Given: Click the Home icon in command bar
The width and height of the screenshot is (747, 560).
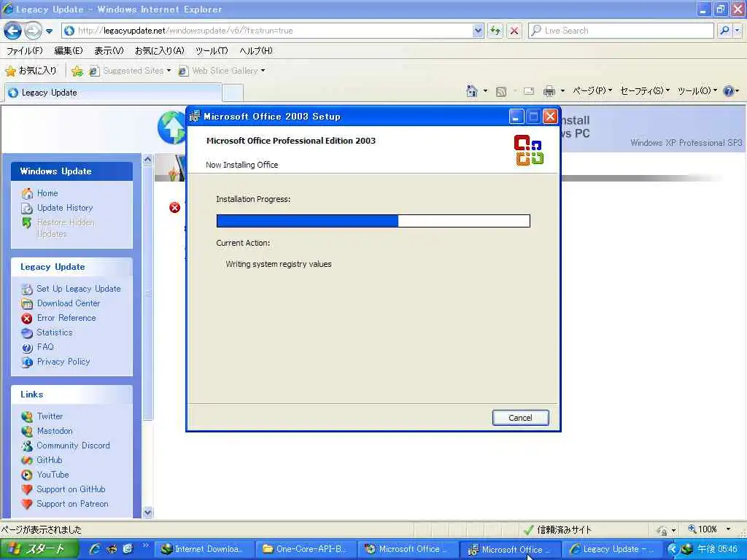Looking at the screenshot, I should point(472,90).
